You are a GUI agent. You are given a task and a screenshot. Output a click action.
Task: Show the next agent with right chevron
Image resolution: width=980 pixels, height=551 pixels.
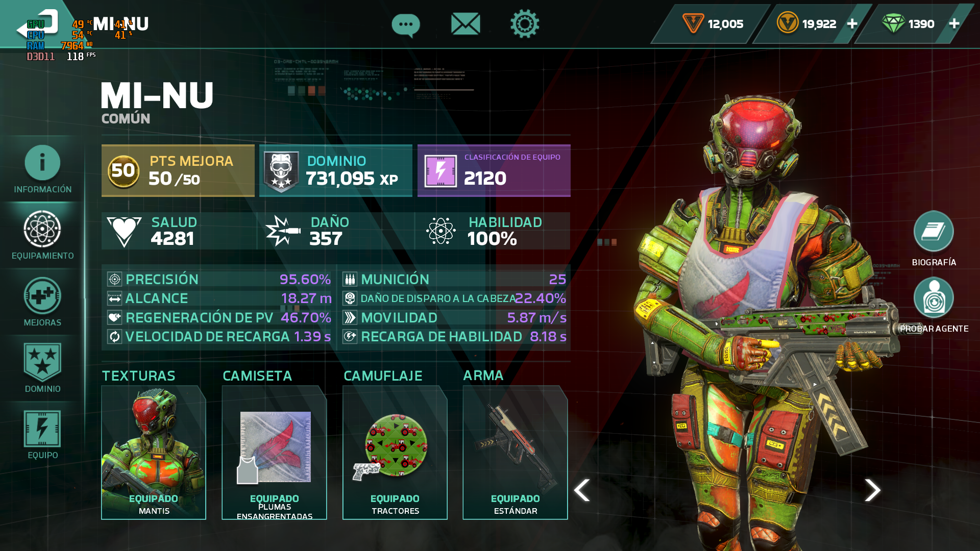point(872,490)
